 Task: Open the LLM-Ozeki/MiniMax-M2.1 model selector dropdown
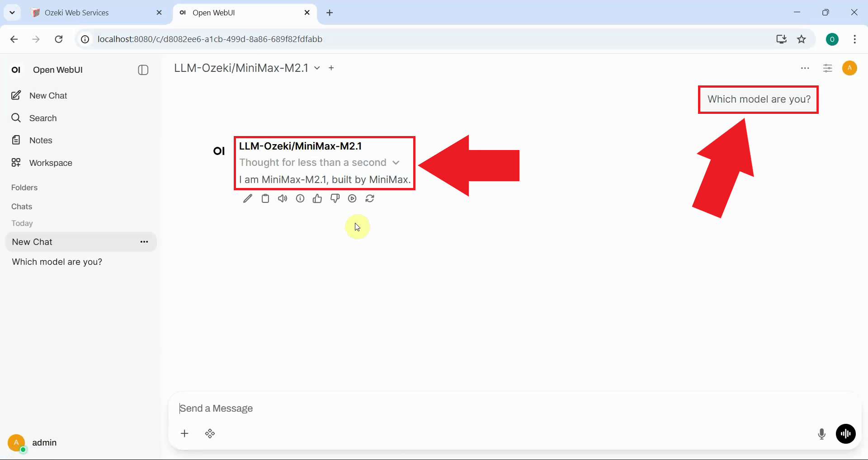[x=317, y=68]
